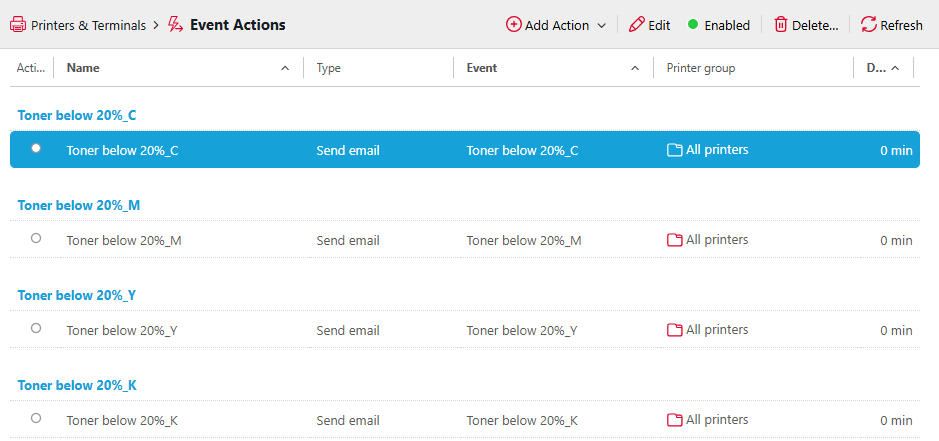
Task: Click 0 min in Toner below 20%_M row
Action: coord(896,240)
